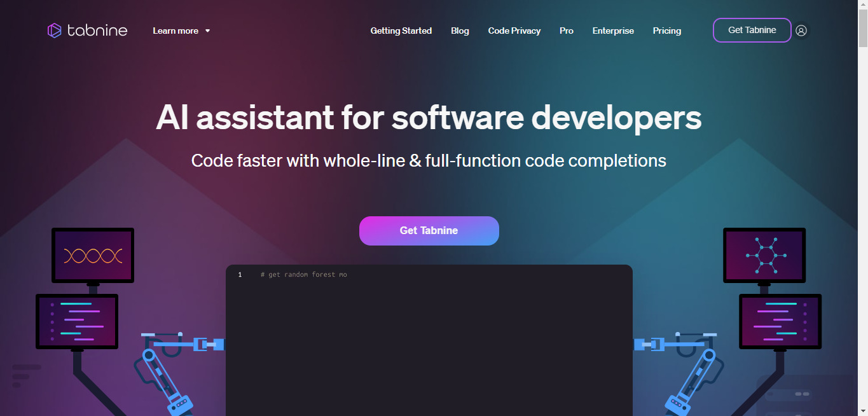Expand the Learn more dropdown menu
The height and width of the screenshot is (416, 868).
tap(181, 31)
